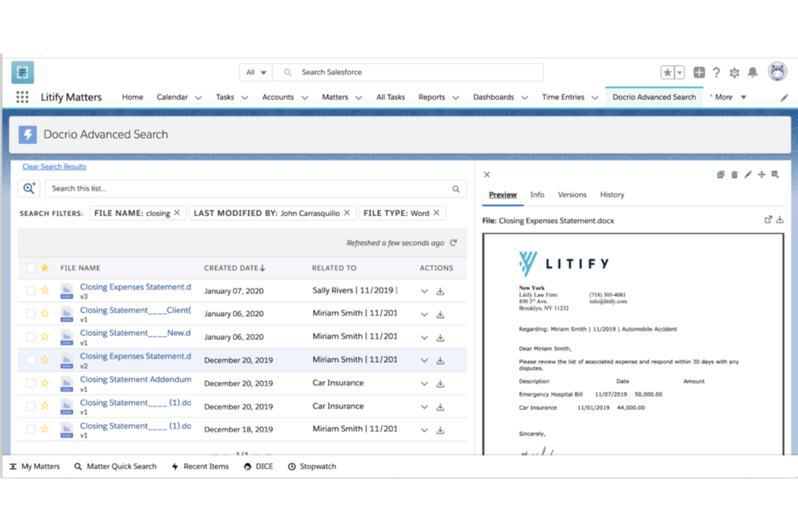Remove the LAST MODIFIED BY filter
This screenshot has height=532, width=798.
[x=347, y=213]
